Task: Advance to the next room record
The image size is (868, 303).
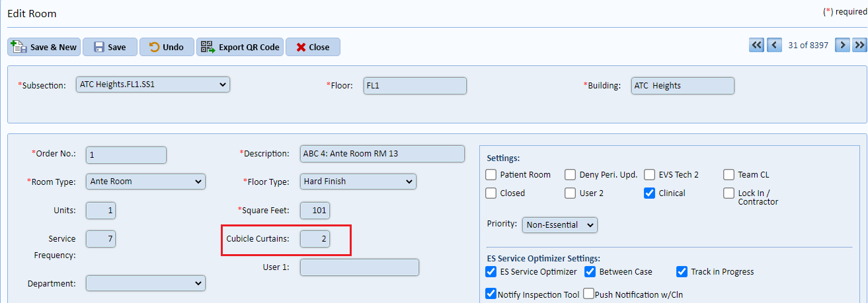Action: pos(842,45)
